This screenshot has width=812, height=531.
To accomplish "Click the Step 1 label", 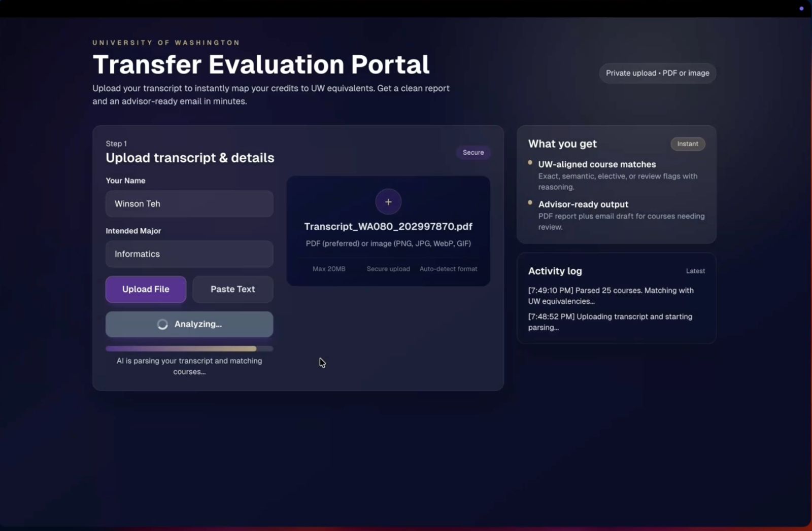I will (x=116, y=144).
